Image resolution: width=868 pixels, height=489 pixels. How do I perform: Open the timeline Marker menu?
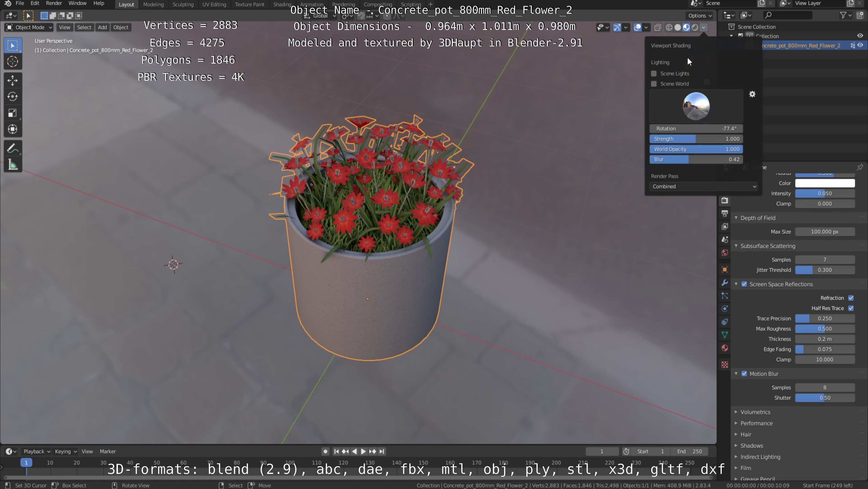coord(107,452)
